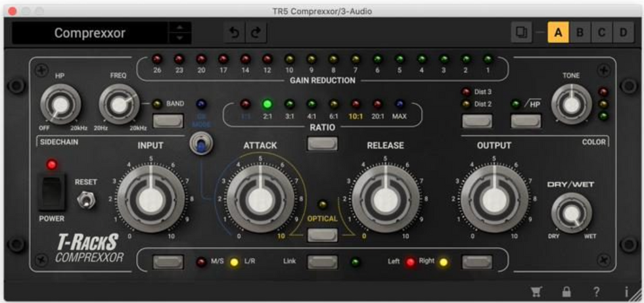Select previous preset with down arrow

[180, 37]
